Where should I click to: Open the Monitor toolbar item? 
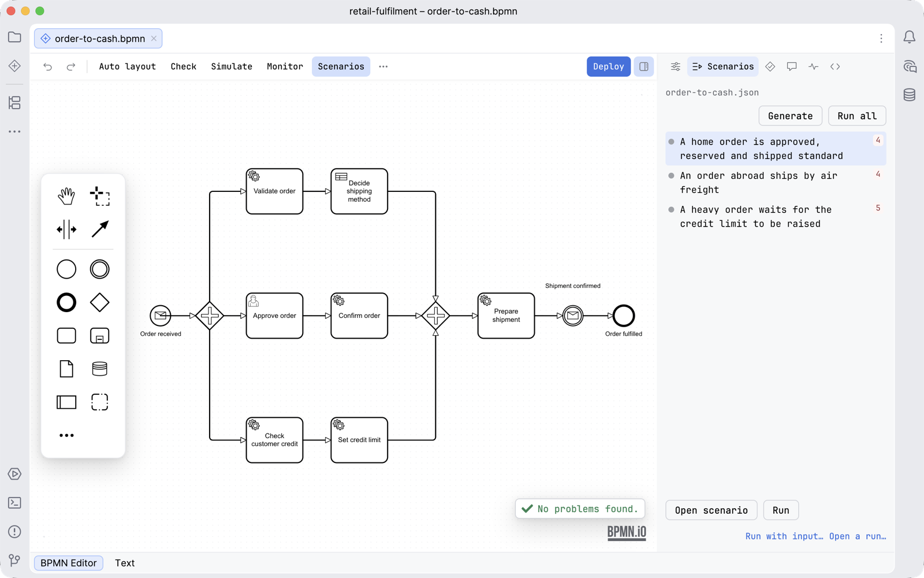click(x=285, y=66)
